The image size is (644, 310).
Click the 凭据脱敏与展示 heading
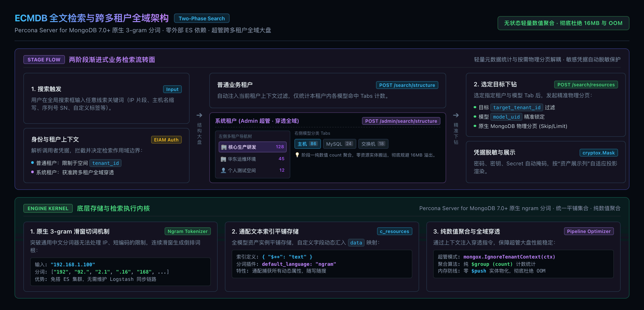pos(494,152)
